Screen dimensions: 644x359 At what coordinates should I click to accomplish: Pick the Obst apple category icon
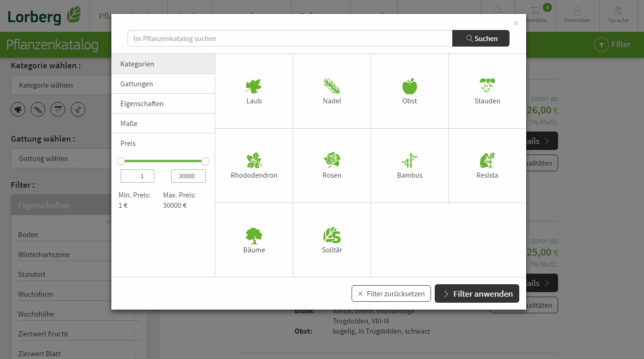tap(409, 86)
